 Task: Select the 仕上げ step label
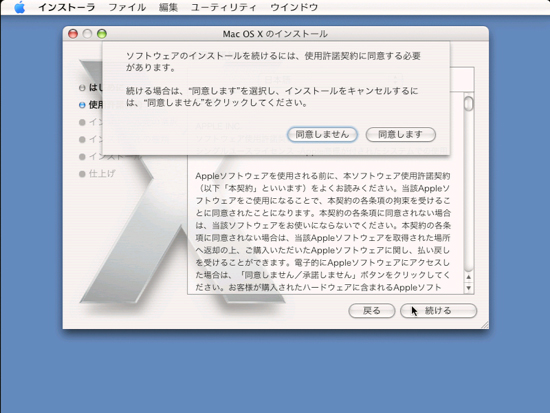(x=102, y=173)
